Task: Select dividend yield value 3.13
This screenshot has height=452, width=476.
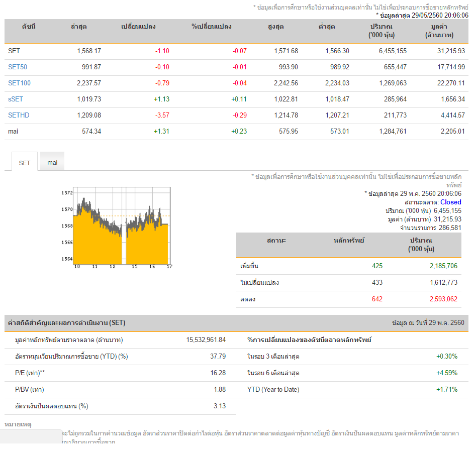Action: 220,406
